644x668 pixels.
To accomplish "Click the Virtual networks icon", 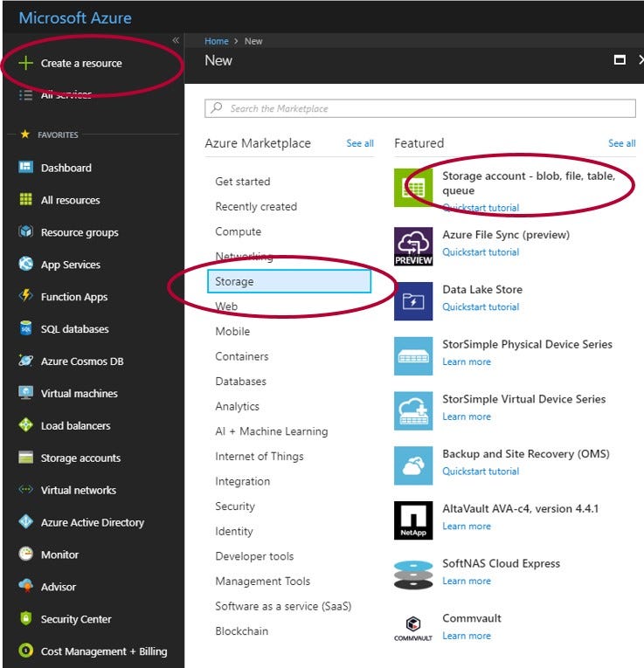I will [25, 489].
